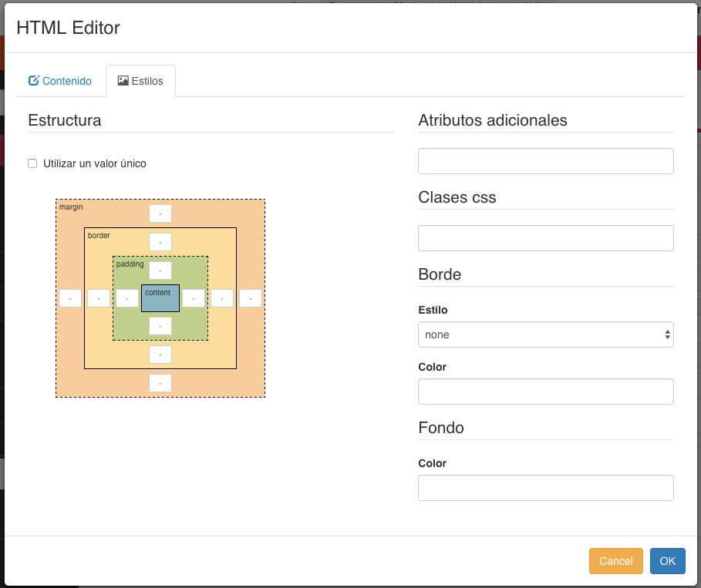This screenshot has width=701, height=588.
Task: Enable Utilizar un valor único checkbox
Action: coord(32,163)
